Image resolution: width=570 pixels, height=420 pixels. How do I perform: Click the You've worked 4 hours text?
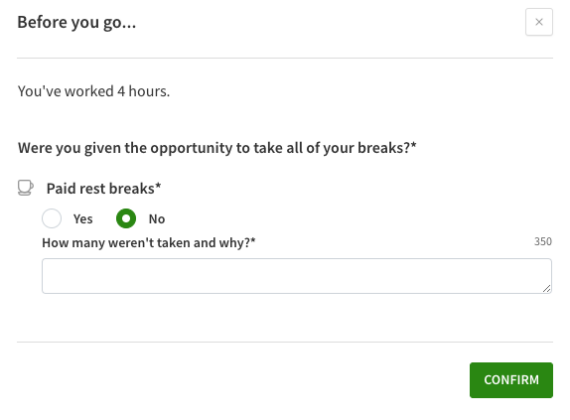94,91
